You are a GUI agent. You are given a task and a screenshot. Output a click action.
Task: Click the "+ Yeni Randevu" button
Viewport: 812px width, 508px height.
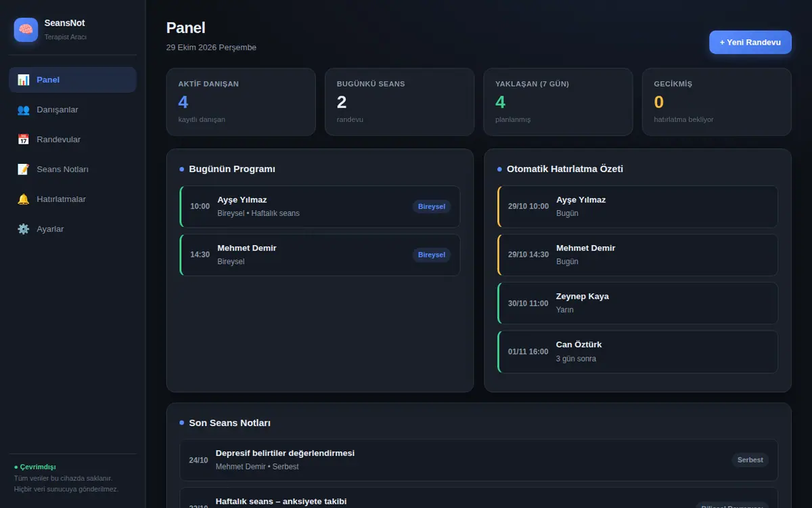tap(750, 42)
